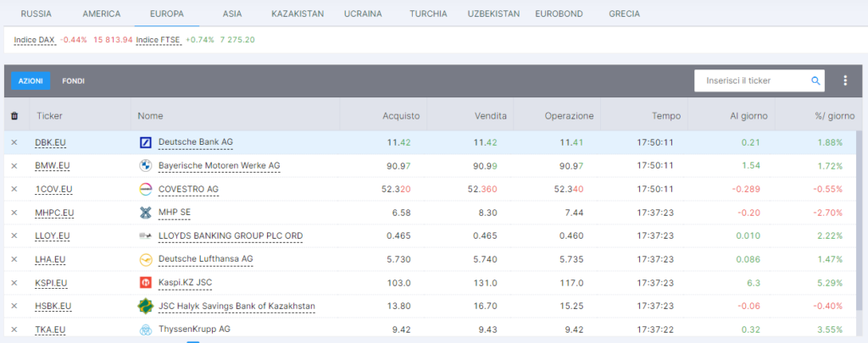Open the TKA.EU ticker link

[x=50, y=329]
